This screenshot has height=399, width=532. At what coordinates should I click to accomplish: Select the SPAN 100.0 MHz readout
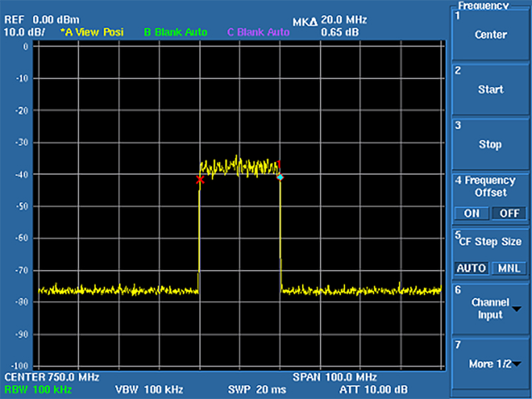point(334,377)
